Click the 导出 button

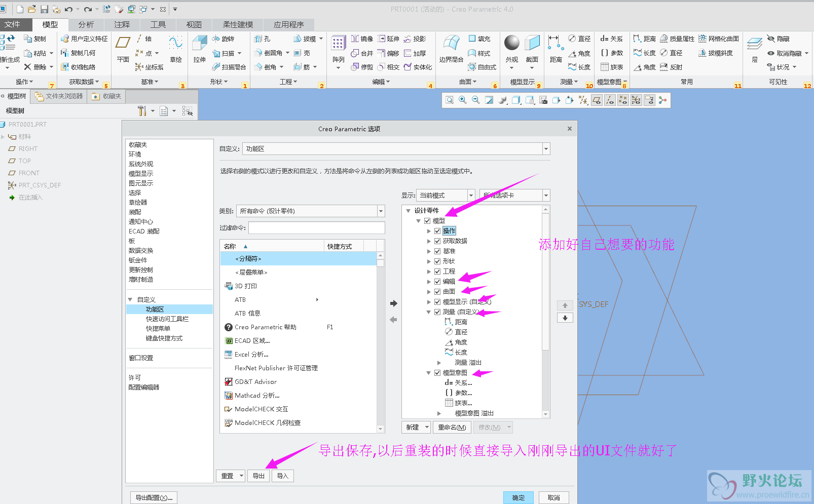coord(258,476)
